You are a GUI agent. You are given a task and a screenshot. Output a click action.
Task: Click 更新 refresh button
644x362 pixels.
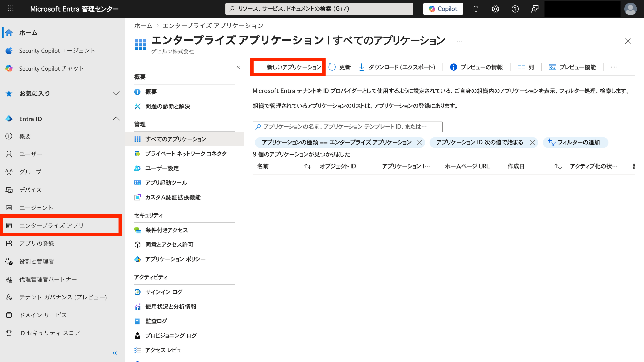(339, 67)
